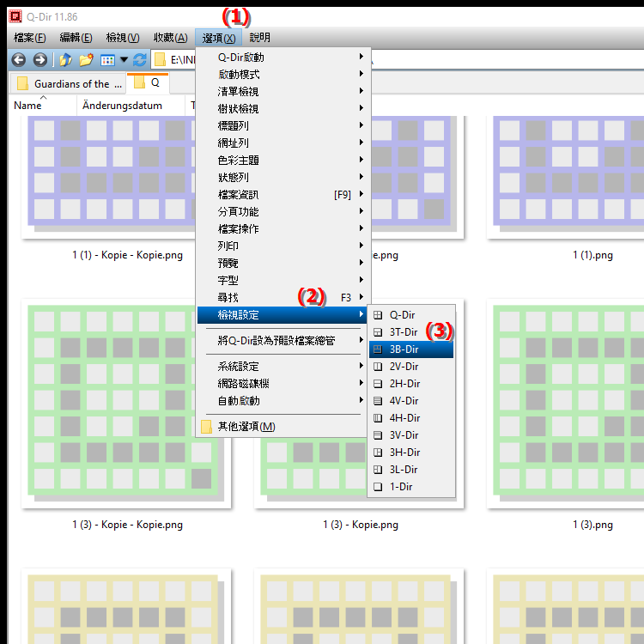Click the Q-Dir application icon in title bar
Screen dimensions: 644x644
pos(15,16)
